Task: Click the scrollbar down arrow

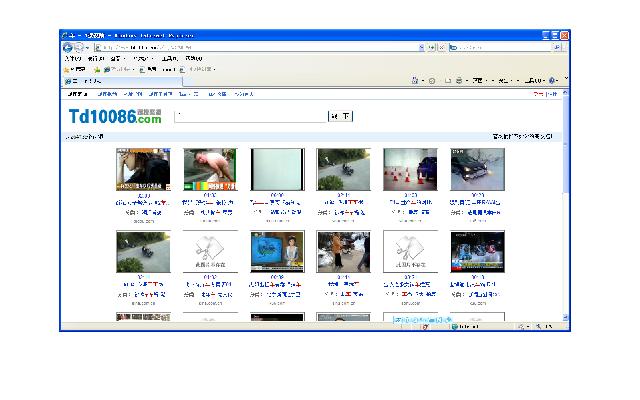Action: pos(565,317)
